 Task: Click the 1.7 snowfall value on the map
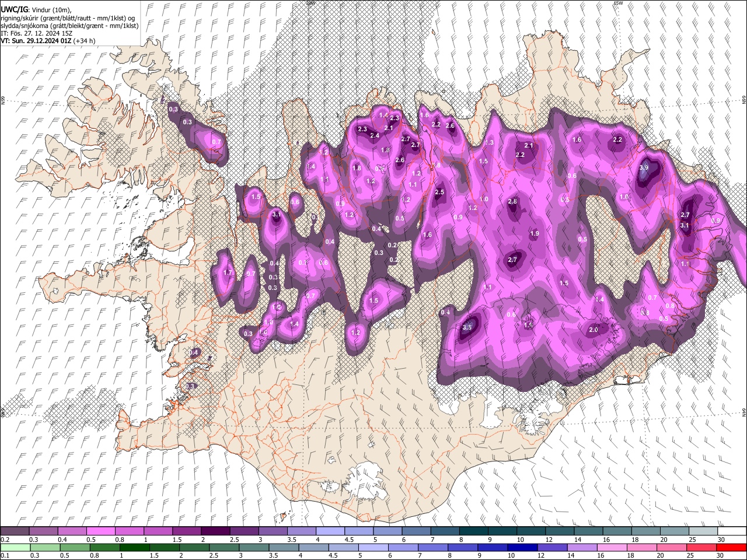(x=228, y=272)
